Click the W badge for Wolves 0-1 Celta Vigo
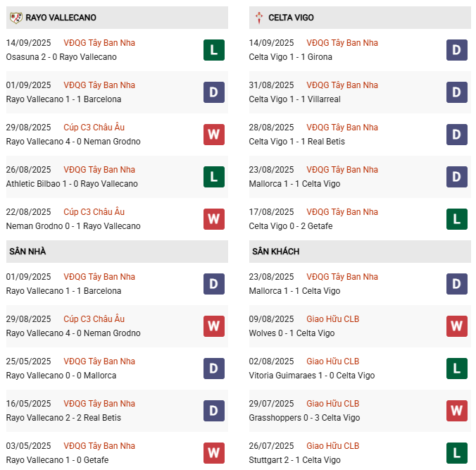Screen dimensions: 476x470 pos(457,326)
